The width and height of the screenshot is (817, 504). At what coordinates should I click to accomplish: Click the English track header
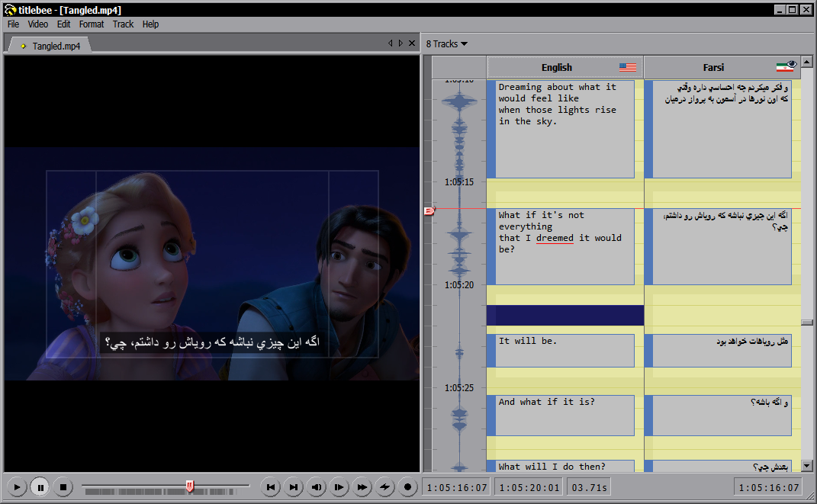565,67
